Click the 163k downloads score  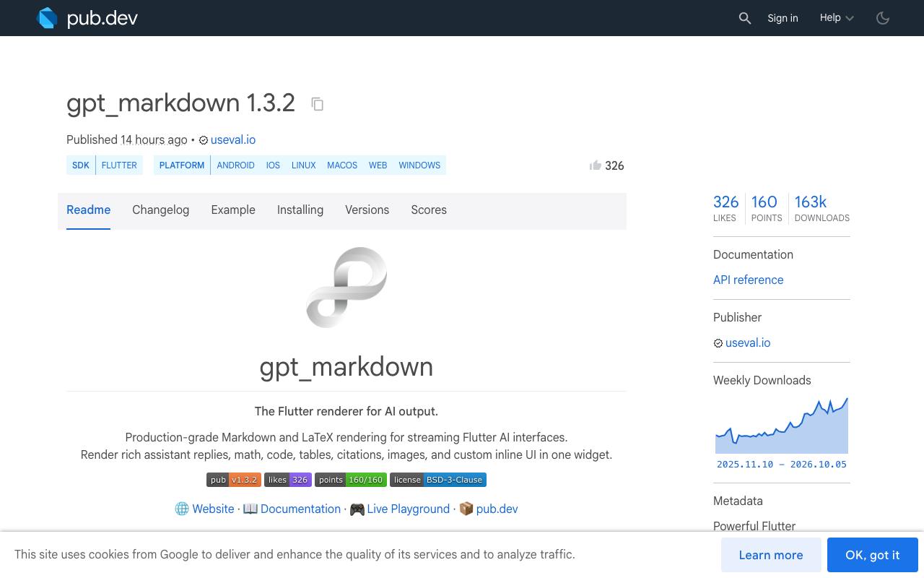click(x=821, y=208)
